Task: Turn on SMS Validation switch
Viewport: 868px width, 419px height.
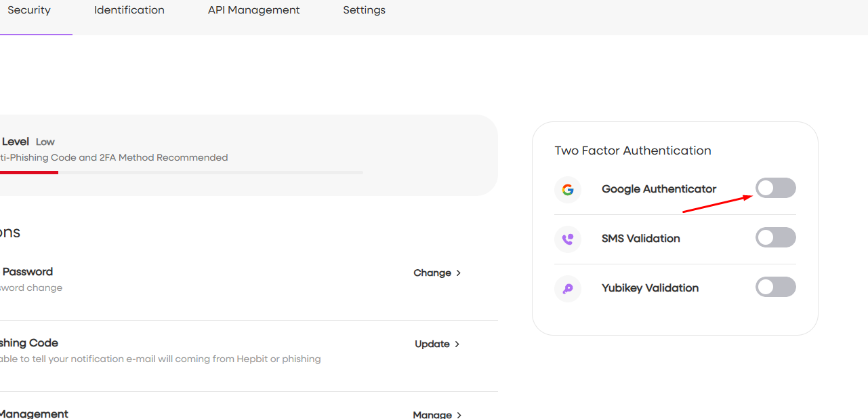Action: point(775,238)
